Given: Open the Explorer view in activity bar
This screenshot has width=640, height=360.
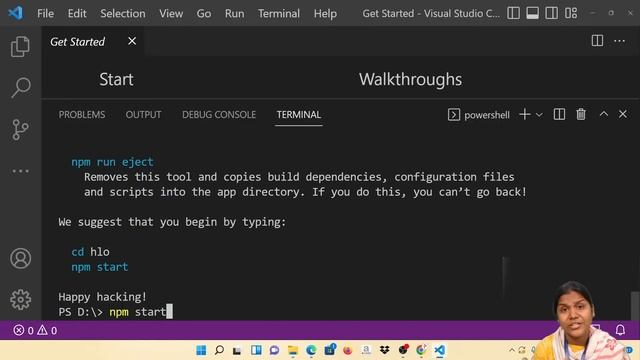Looking at the screenshot, I should (20, 46).
